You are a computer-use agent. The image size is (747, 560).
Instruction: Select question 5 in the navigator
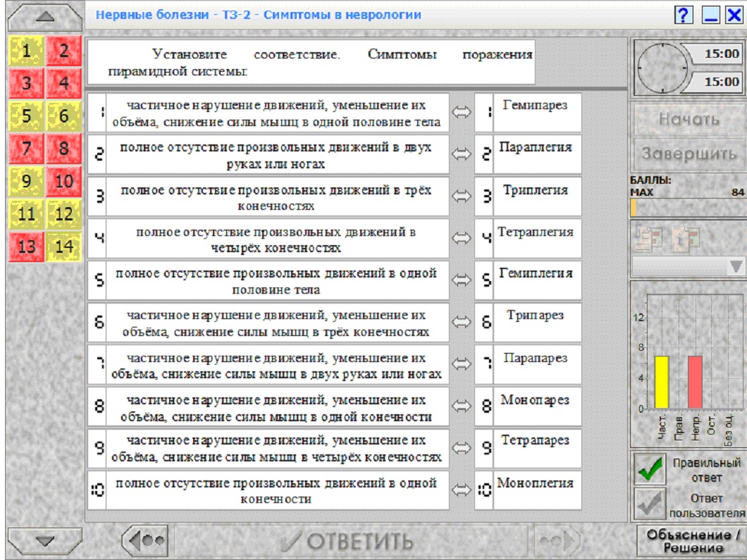coord(26,116)
